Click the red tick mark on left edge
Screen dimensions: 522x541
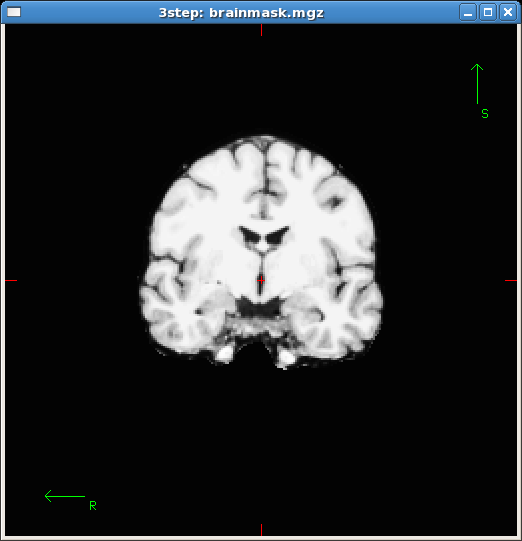tap(11, 281)
